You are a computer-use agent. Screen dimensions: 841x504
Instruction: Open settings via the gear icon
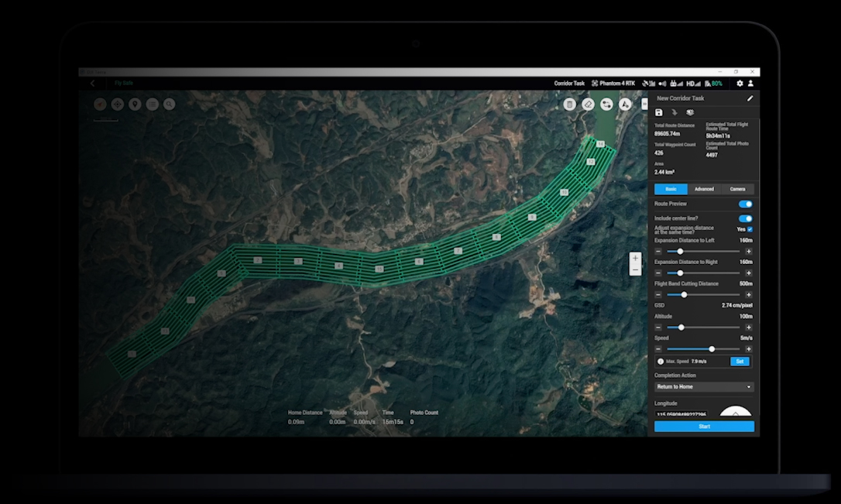click(x=740, y=83)
